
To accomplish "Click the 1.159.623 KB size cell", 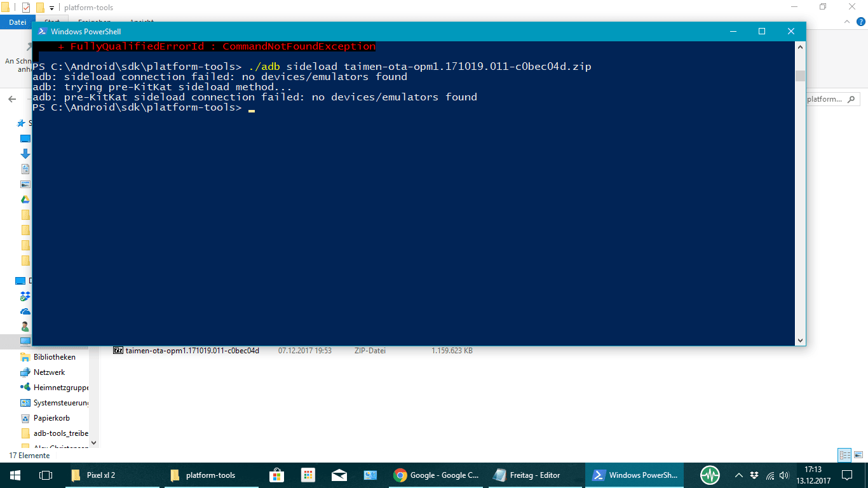I will coord(452,351).
